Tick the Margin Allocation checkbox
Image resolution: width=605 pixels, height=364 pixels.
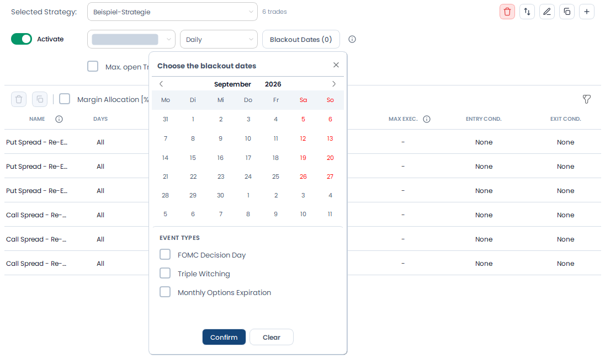[65, 99]
